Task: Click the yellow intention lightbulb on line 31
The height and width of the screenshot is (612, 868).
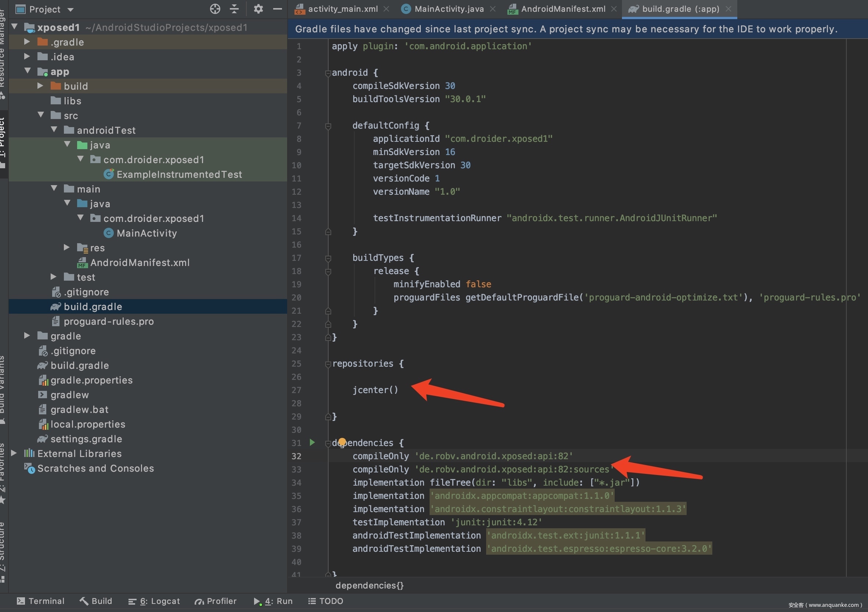Action: pos(342,442)
